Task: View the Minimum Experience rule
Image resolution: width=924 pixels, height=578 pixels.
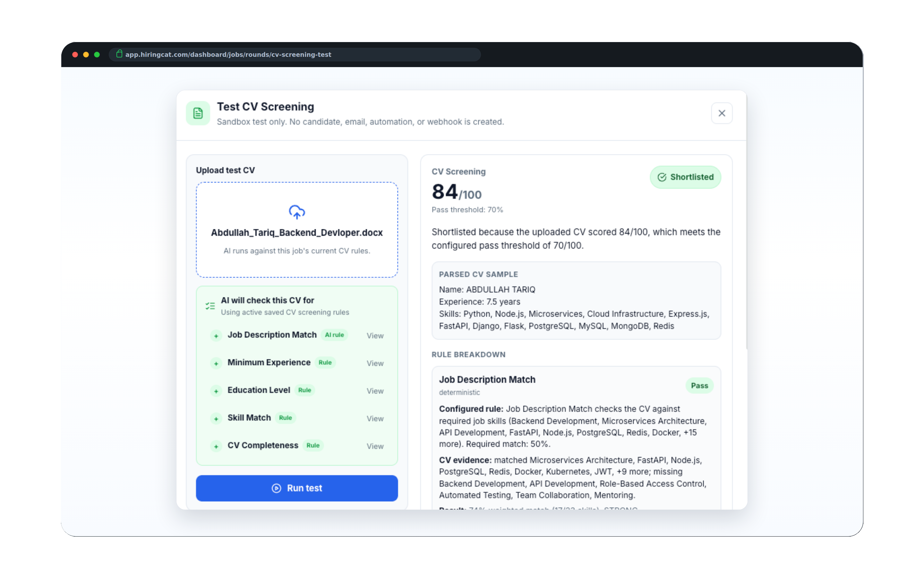Action: point(375,363)
